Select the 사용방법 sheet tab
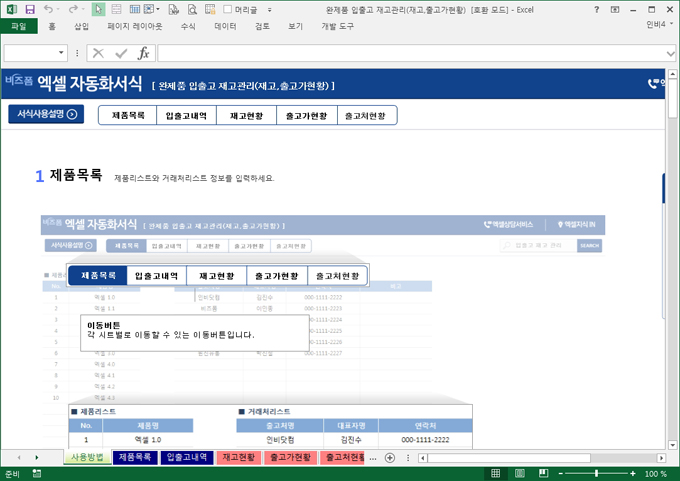 tap(87, 457)
